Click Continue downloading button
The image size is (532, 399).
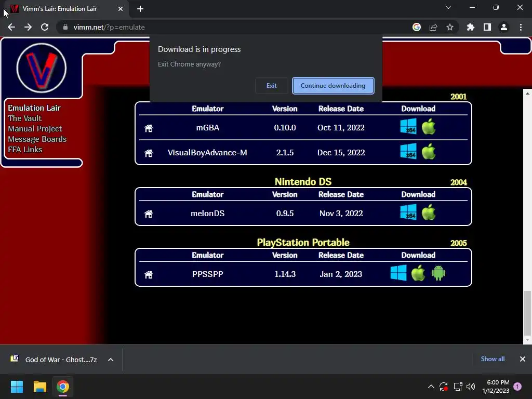[x=333, y=86]
